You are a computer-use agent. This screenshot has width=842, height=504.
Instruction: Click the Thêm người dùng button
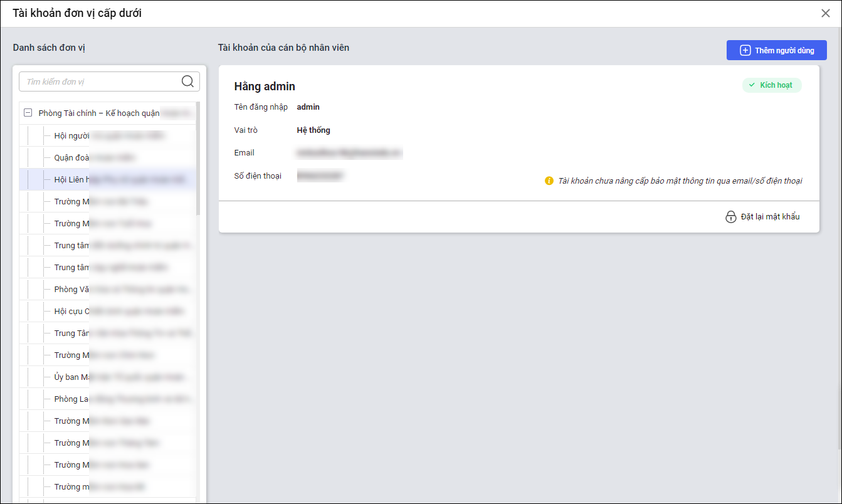[776, 50]
